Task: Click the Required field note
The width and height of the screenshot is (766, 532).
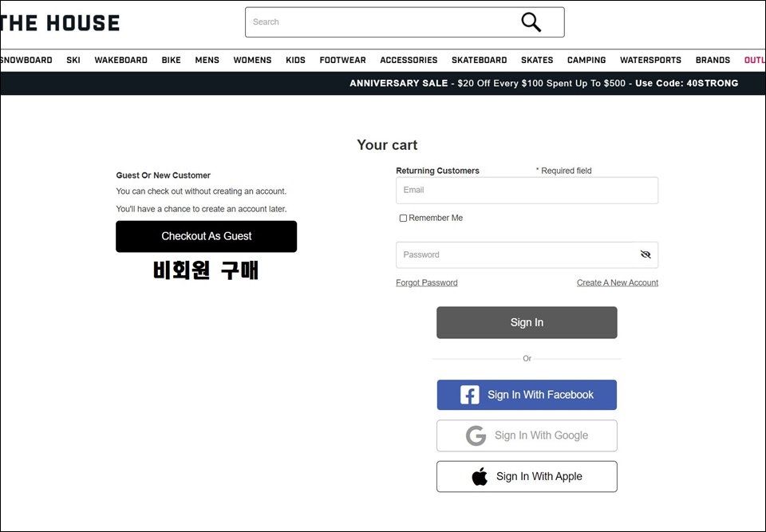Action: point(564,171)
